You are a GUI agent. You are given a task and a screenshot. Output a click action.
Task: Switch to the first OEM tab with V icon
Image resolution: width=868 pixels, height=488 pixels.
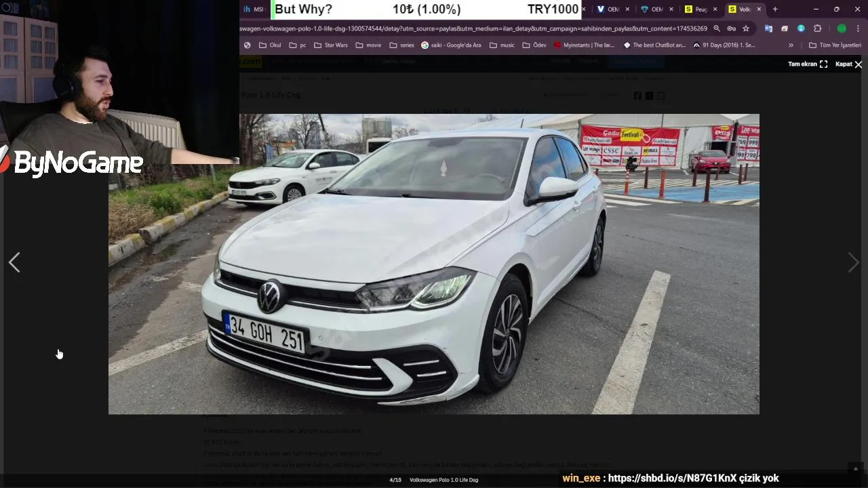(x=608, y=9)
